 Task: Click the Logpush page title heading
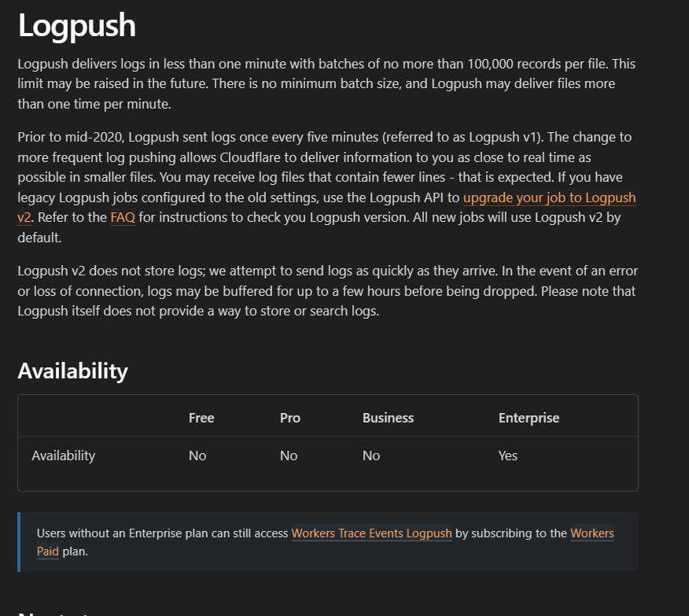click(77, 26)
